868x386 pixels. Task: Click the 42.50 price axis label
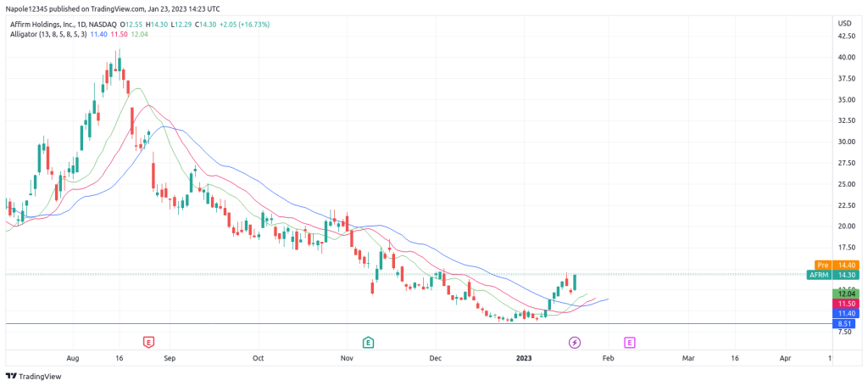(845, 36)
